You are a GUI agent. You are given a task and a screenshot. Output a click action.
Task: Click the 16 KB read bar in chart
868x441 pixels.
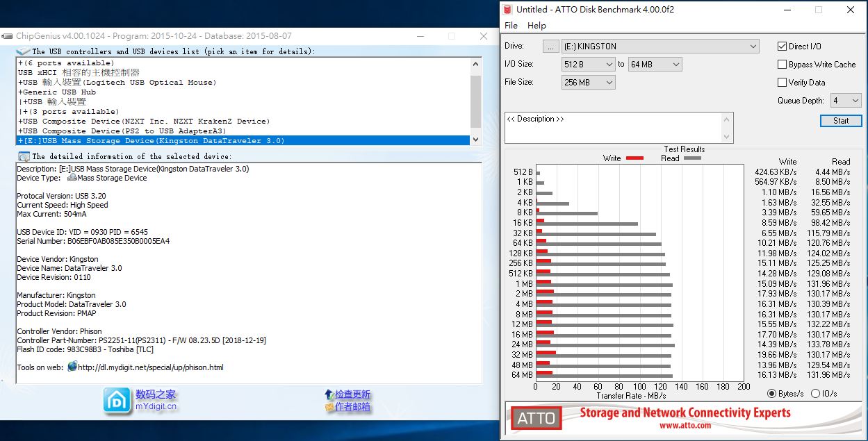[x=587, y=224]
